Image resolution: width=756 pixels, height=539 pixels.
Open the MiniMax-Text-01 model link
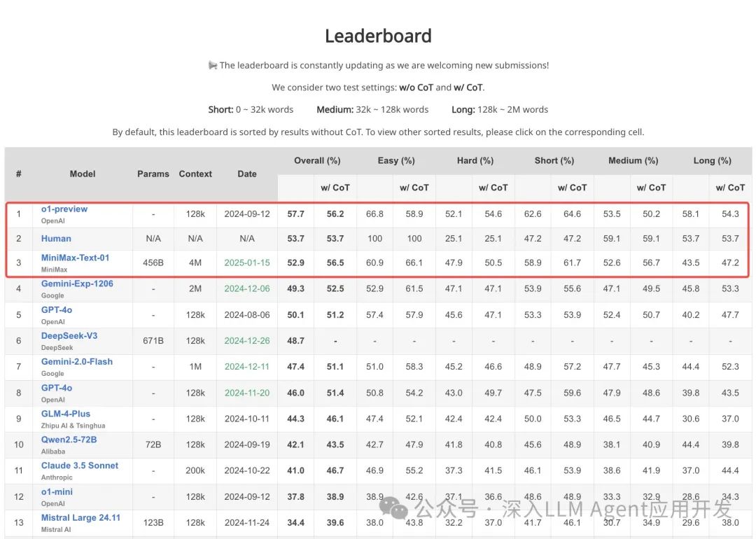click(75, 258)
